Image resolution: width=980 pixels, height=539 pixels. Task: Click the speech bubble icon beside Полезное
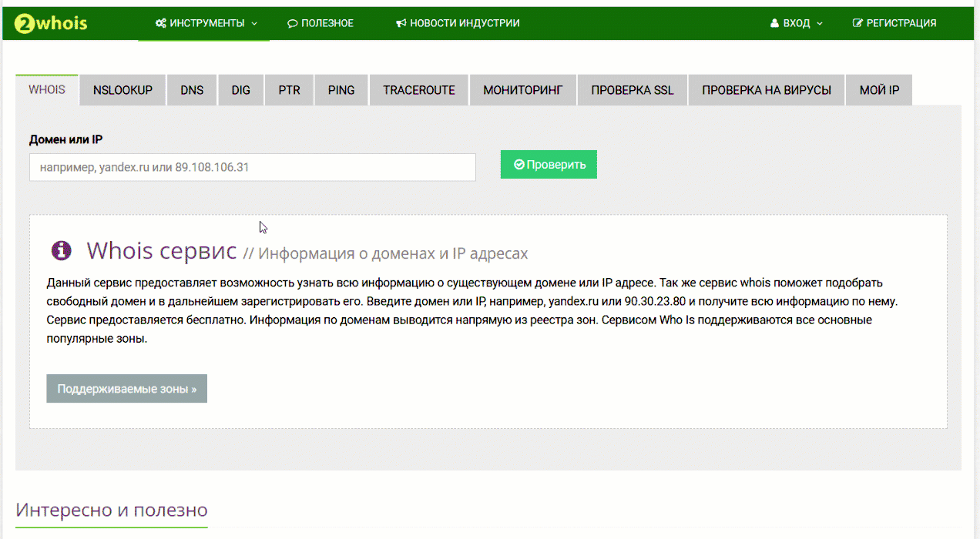292,23
